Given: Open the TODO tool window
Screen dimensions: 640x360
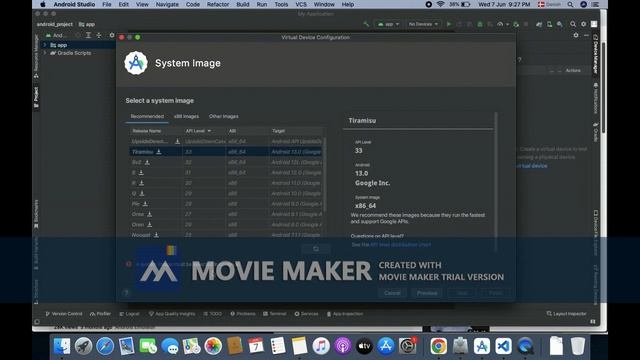Looking at the screenshot, I should (213, 314).
